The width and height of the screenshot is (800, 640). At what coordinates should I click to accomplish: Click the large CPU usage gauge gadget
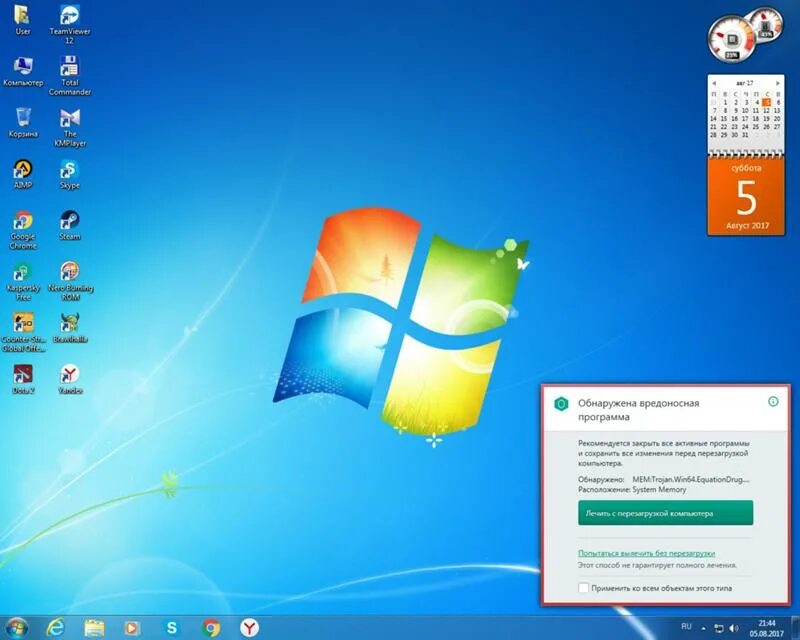click(732, 39)
